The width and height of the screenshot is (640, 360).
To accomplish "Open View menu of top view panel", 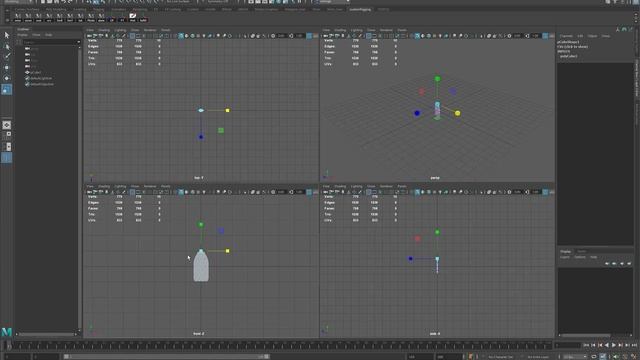I will [90, 30].
